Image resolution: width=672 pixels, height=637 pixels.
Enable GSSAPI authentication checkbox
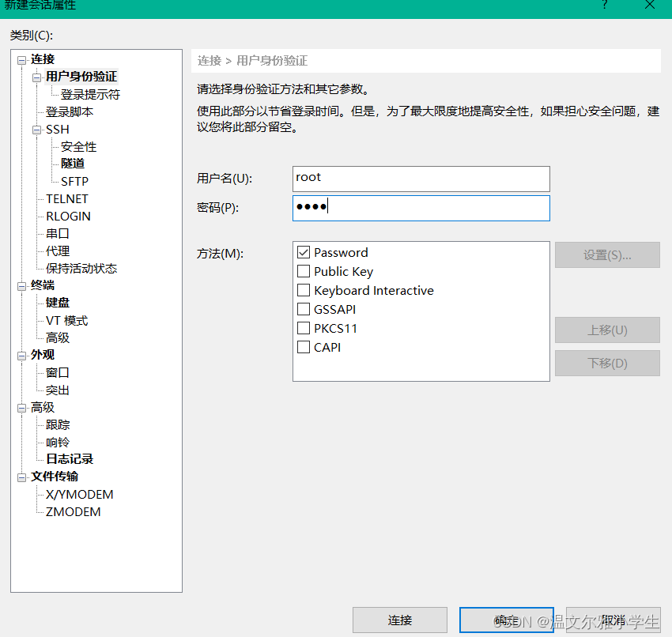pos(304,309)
